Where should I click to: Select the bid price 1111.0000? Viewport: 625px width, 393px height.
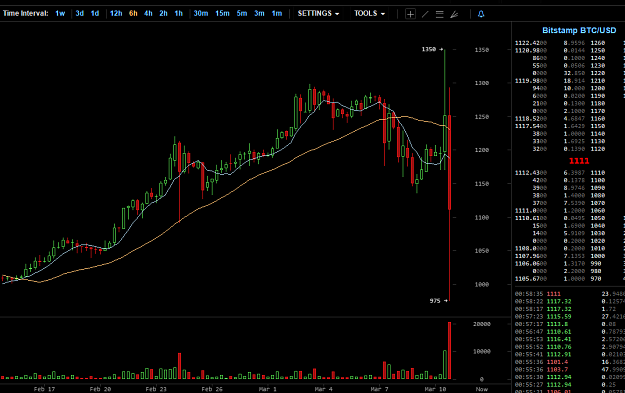click(531, 211)
